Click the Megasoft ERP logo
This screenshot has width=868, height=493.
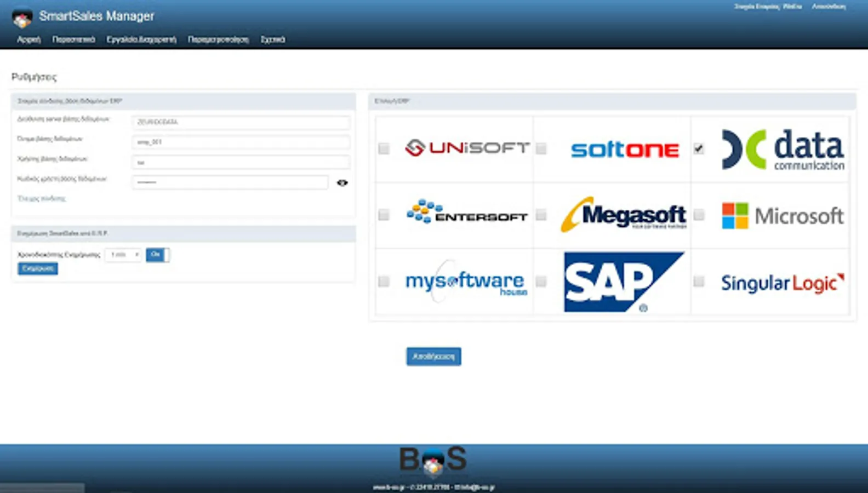[x=624, y=214]
